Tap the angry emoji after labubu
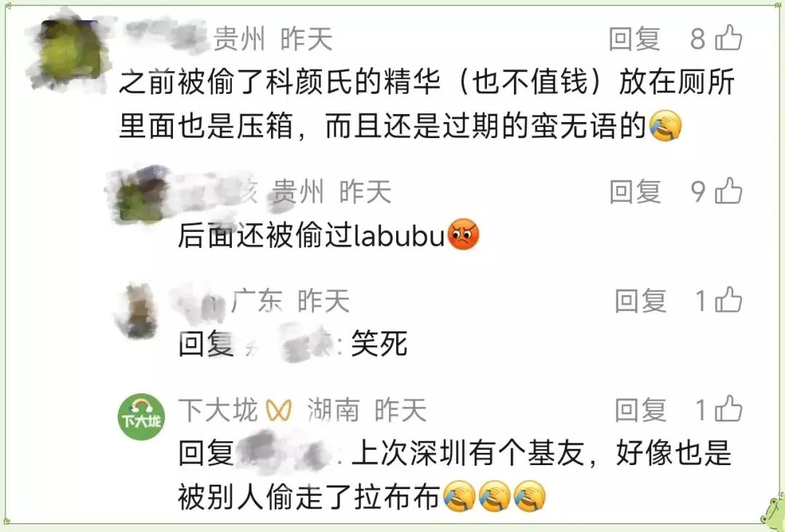Image resolution: width=785 pixels, height=532 pixels. pyautogui.click(x=463, y=235)
